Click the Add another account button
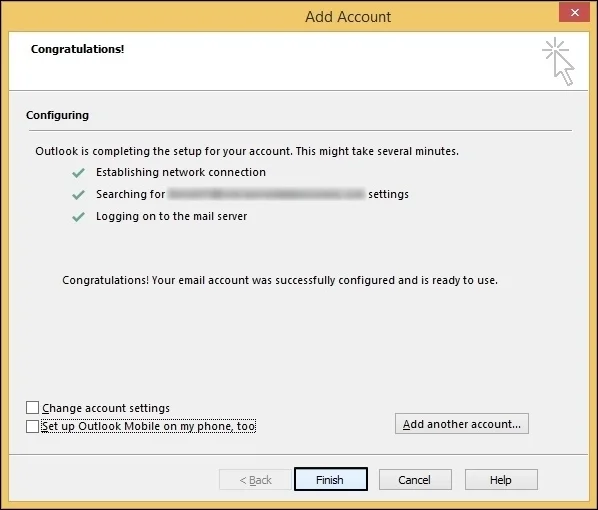Image resolution: width=598 pixels, height=510 pixels. 461,424
